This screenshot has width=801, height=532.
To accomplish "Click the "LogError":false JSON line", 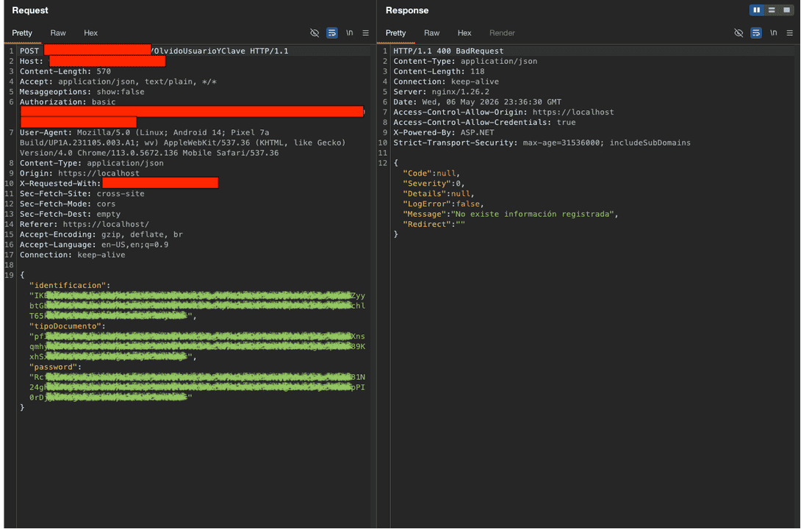I will pyautogui.click(x=443, y=204).
